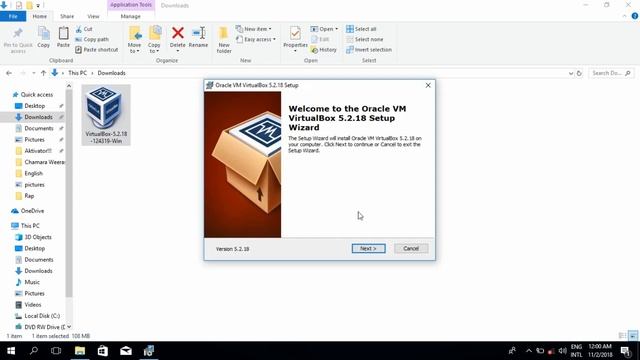Click Select all in the ribbon

361,29
